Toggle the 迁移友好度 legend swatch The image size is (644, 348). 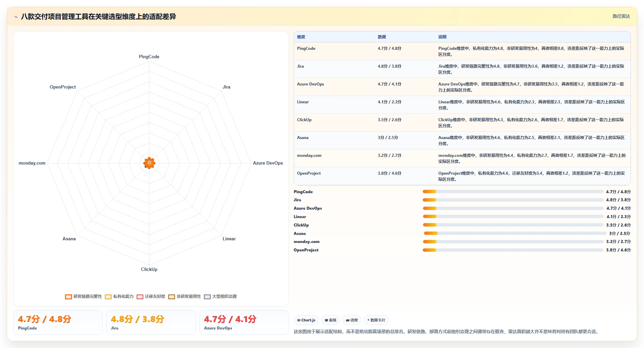tap(140, 297)
